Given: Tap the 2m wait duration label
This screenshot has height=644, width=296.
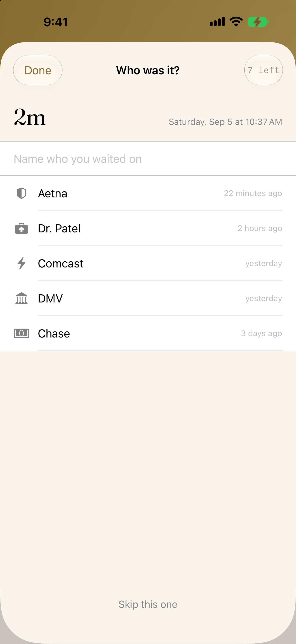Looking at the screenshot, I should [x=30, y=117].
